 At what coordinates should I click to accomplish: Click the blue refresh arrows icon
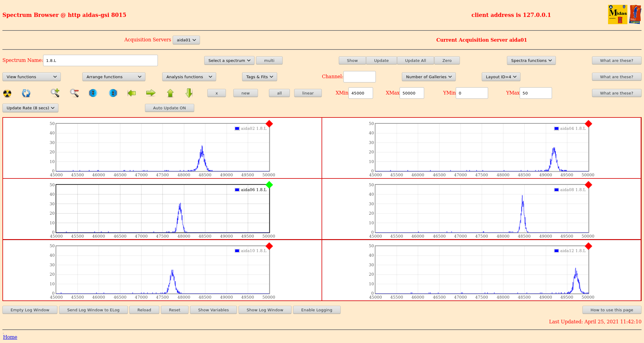pos(26,93)
